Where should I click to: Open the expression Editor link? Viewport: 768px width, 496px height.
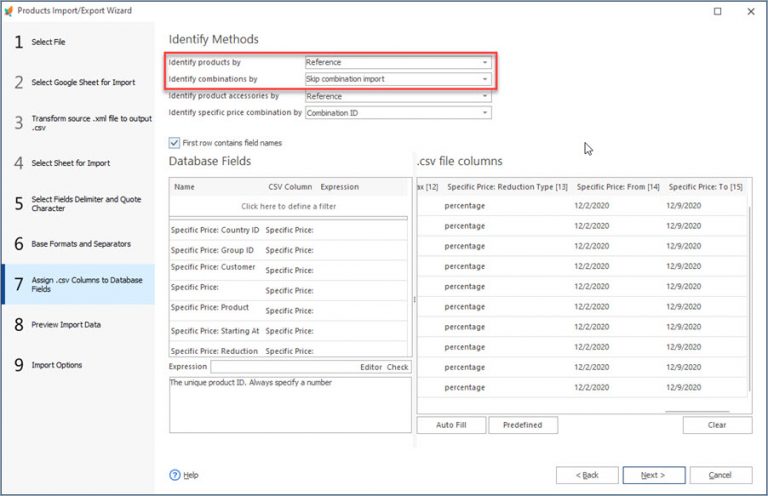(370, 367)
